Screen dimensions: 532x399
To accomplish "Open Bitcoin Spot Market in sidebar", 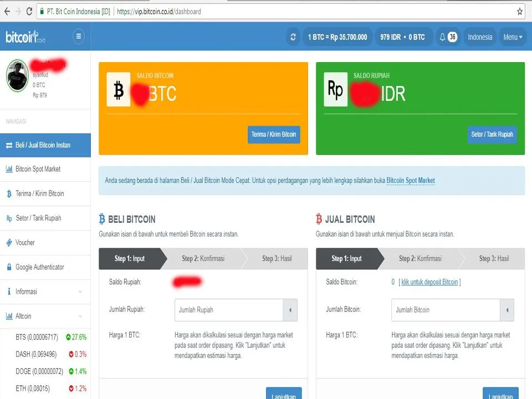I will click(45, 169).
